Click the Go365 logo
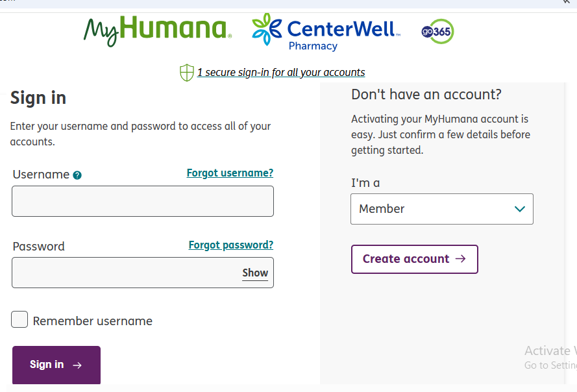Screen dimensions: 577x392 tap(437, 31)
